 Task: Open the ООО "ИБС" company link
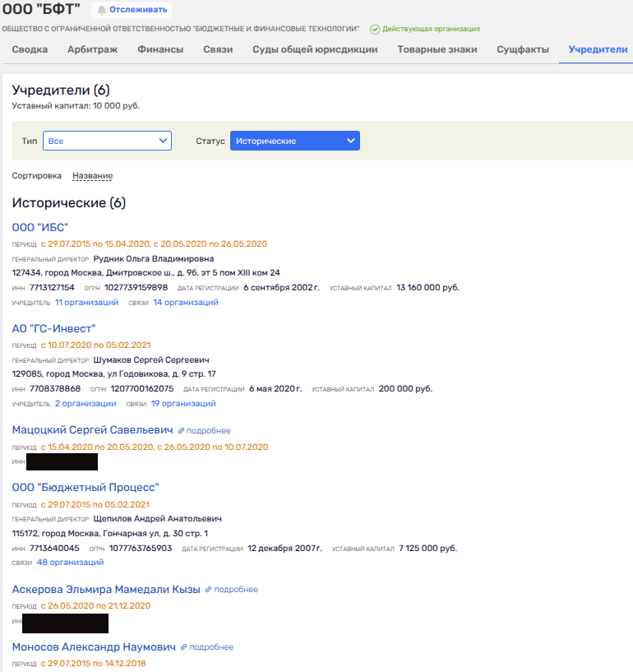tap(39, 228)
